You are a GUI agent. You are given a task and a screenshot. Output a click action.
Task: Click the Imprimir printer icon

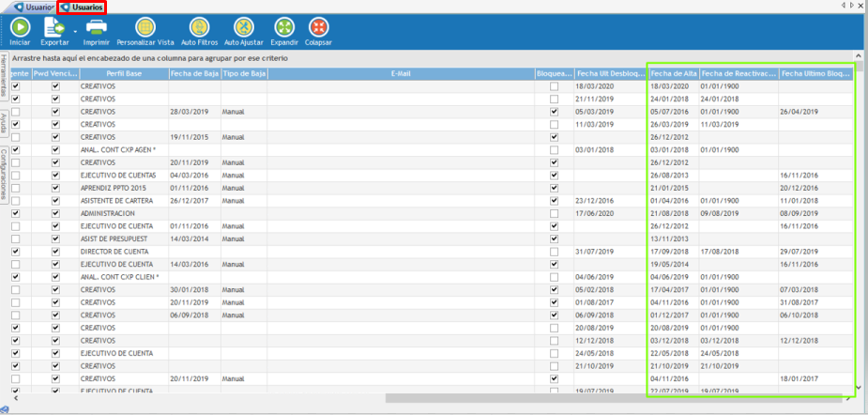coord(96,27)
